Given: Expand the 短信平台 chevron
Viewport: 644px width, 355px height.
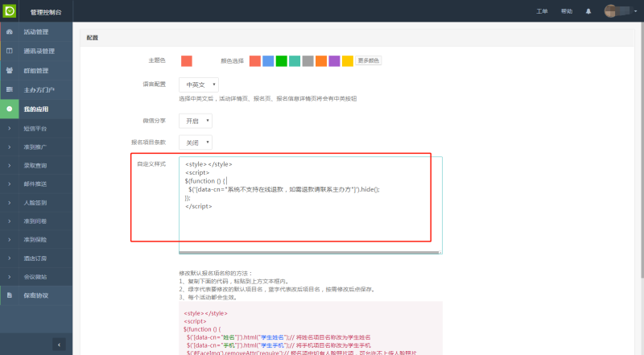Looking at the screenshot, I should tap(10, 128).
